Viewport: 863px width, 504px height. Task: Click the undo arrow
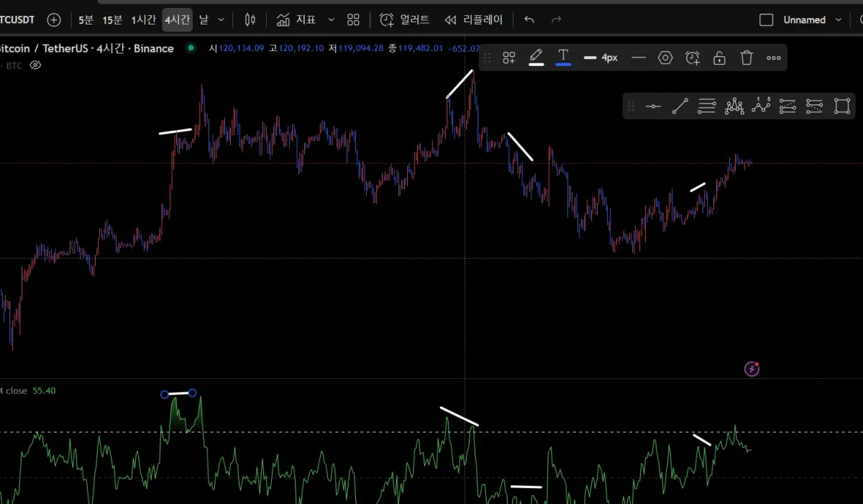pos(529,20)
